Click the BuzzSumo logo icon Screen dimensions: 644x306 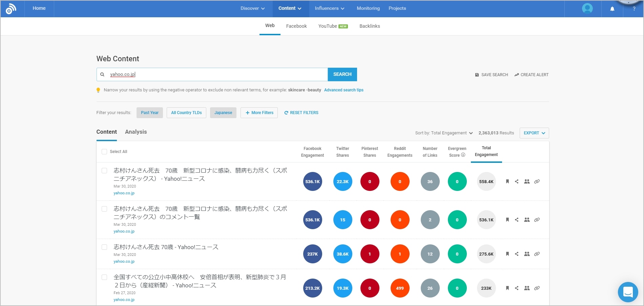tap(11, 9)
